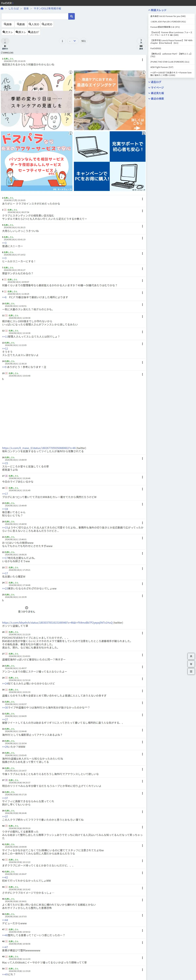Filter posts by 動画
Image resolution: width=196 pixels, height=980 pixels.
(x=21, y=24)
